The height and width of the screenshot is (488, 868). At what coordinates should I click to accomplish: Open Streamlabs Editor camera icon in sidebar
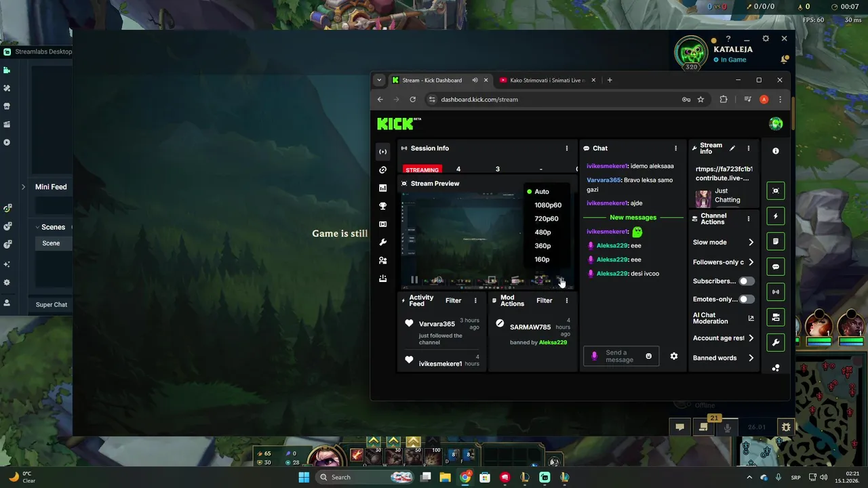click(7, 70)
